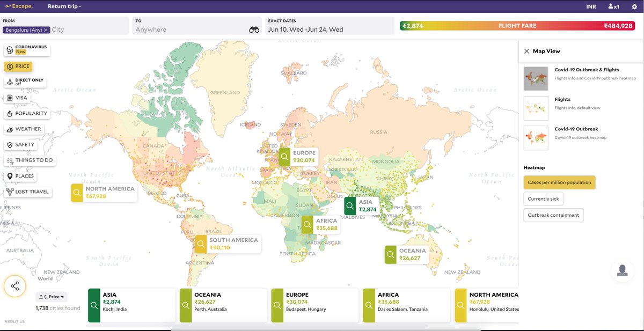Click '1,738 cities found' text
Image resolution: width=644 pixels, height=331 pixels.
pos(58,308)
